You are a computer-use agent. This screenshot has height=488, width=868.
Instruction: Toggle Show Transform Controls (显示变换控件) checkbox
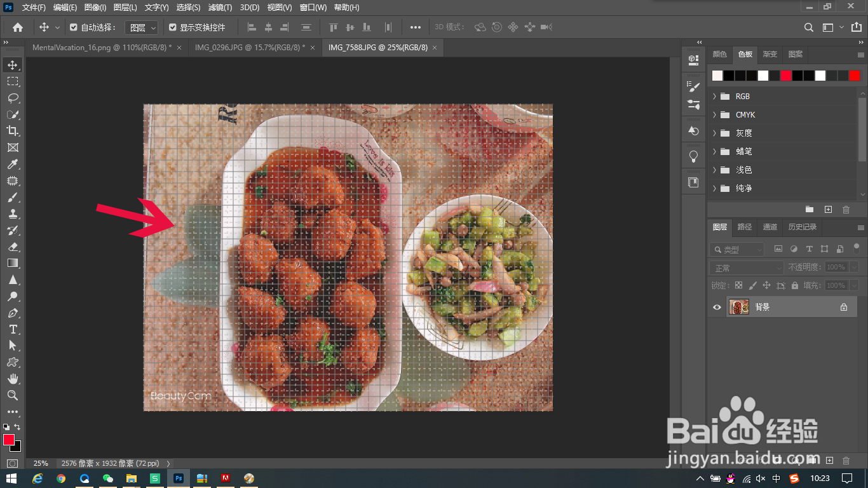point(172,27)
